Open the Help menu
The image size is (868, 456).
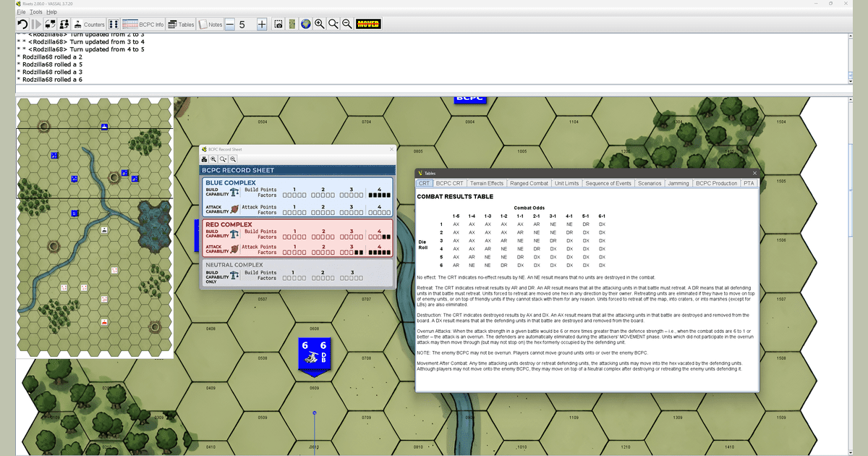(x=52, y=12)
